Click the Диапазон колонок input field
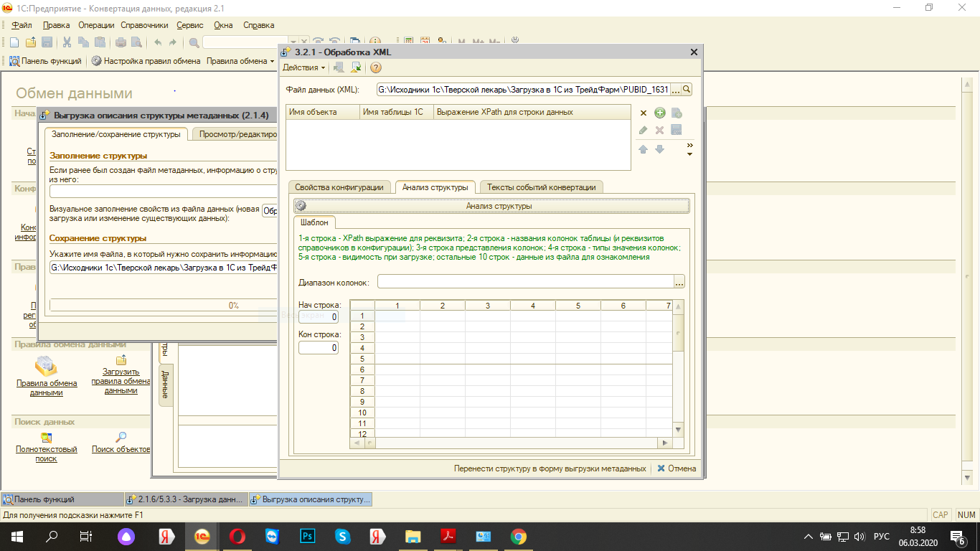 pyautogui.click(x=526, y=282)
